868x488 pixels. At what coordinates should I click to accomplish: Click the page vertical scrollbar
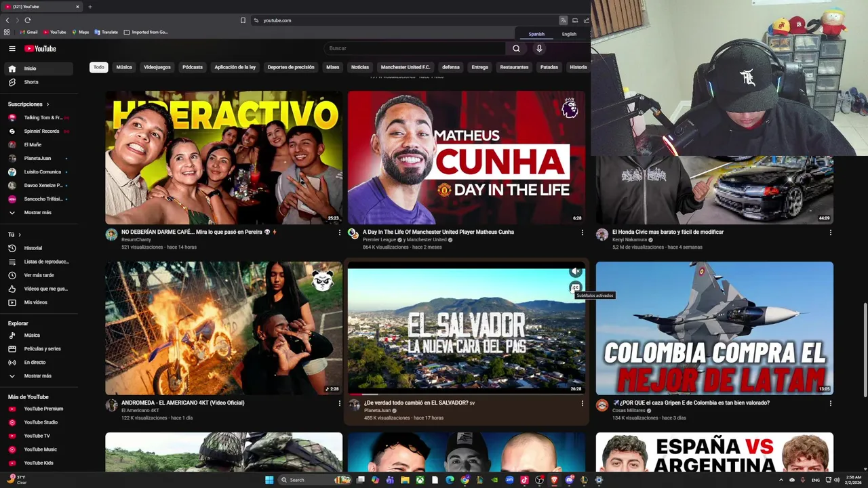(x=864, y=349)
